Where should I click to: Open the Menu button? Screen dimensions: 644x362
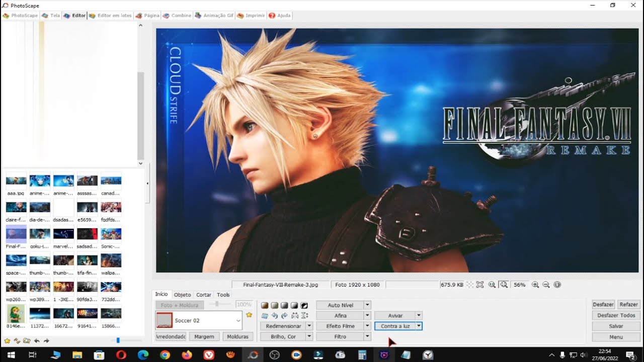(x=616, y=337)
